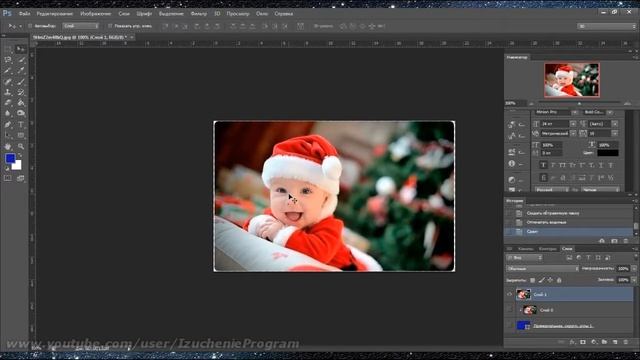
Task: Select the Paint Bucket tool
Action: pyautogui.click(x=21, y=103)
